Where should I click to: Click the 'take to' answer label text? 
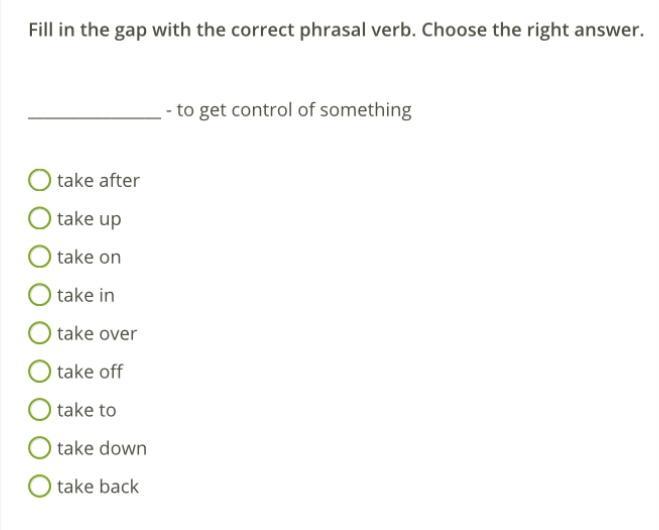click(x=86, y=410)
